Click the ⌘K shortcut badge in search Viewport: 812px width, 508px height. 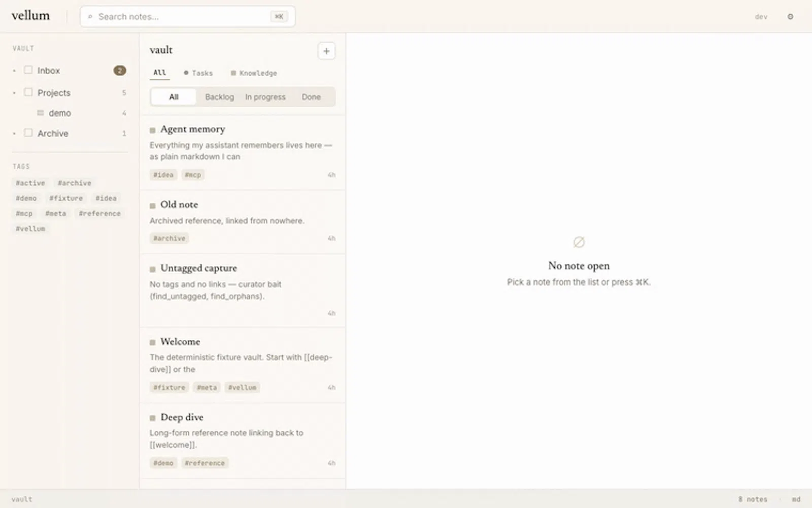pos(279,17)
